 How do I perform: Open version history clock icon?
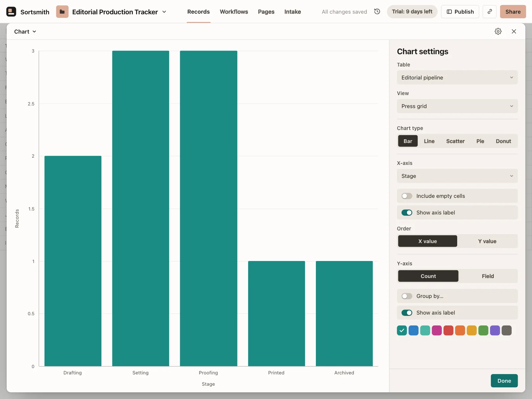[x=377, y=12]
